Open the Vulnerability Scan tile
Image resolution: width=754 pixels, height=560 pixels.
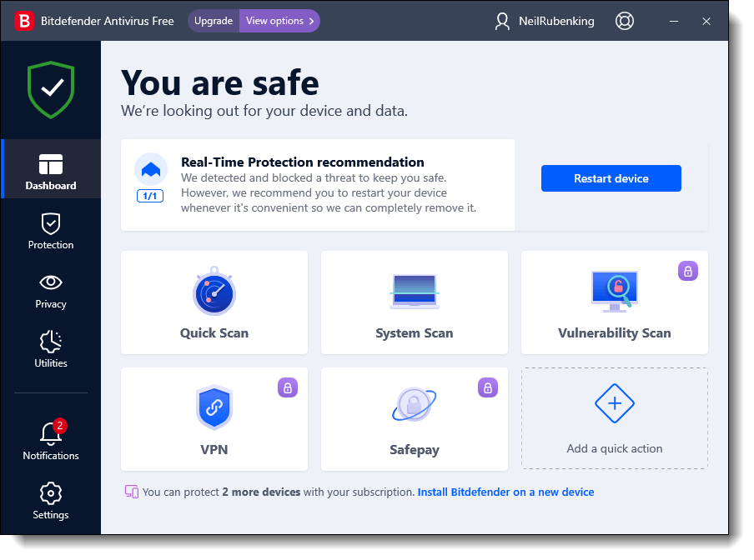[614, 302]
